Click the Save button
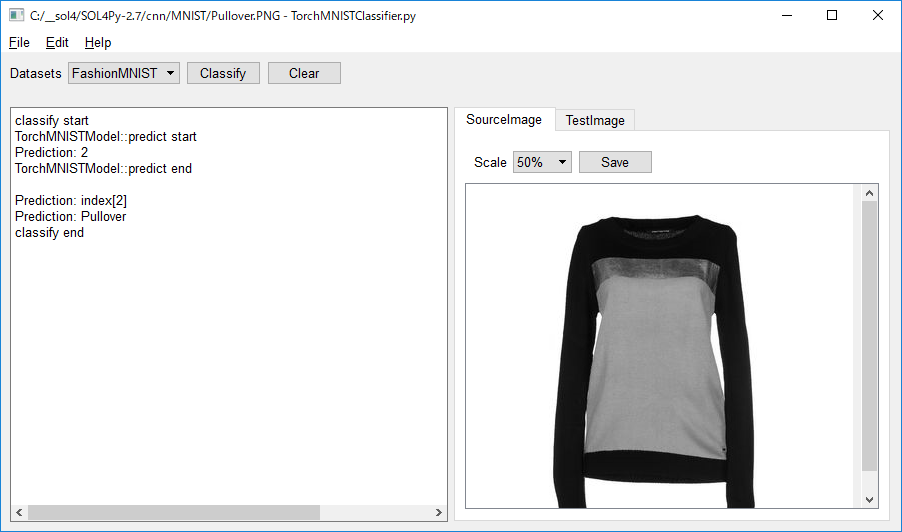This screenshot has width=902, height=532. coord(615,162)
